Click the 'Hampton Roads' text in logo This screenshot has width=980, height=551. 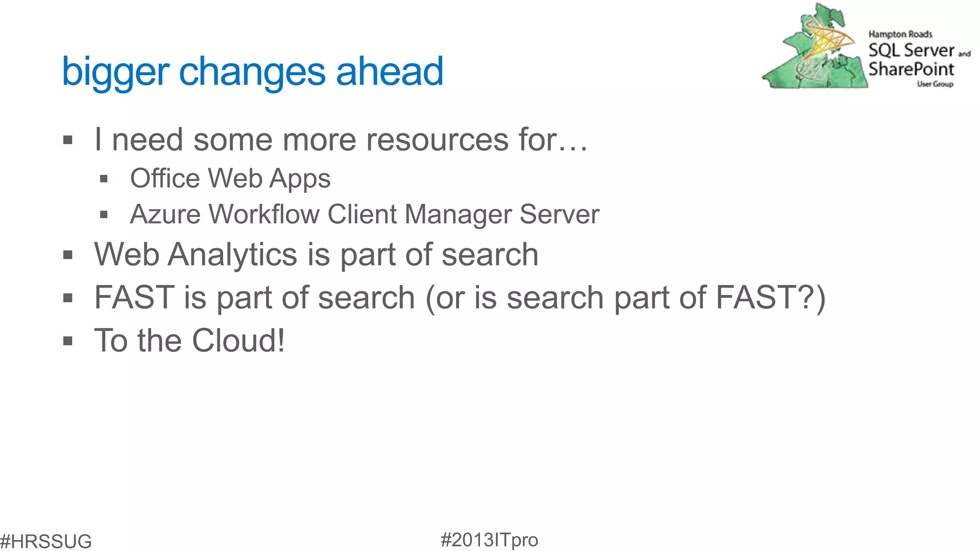pos(900,34)
